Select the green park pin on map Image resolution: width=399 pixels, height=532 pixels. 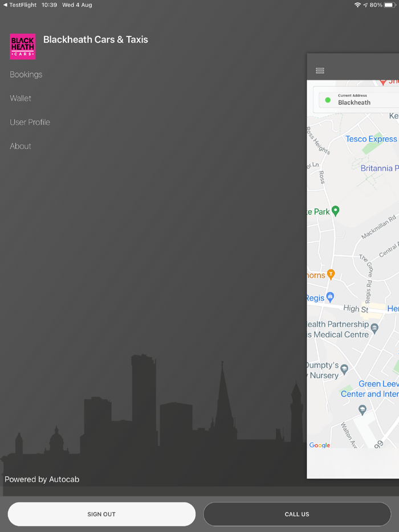coord(335,211)
